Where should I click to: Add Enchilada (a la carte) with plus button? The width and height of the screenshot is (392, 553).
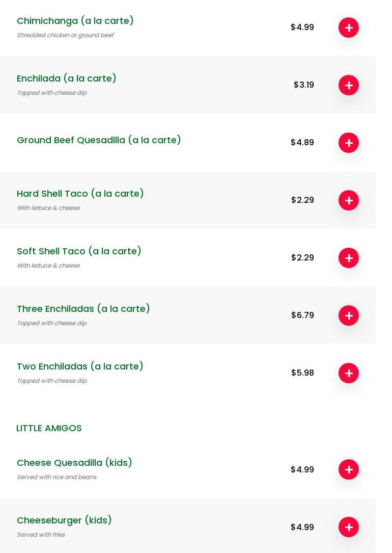349,85
